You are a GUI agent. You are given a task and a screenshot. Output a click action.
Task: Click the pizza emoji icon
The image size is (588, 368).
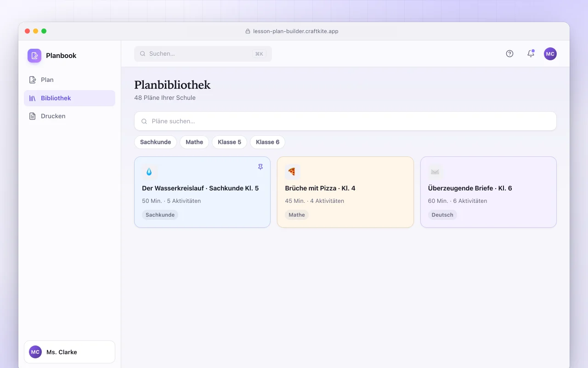(292, 172)
